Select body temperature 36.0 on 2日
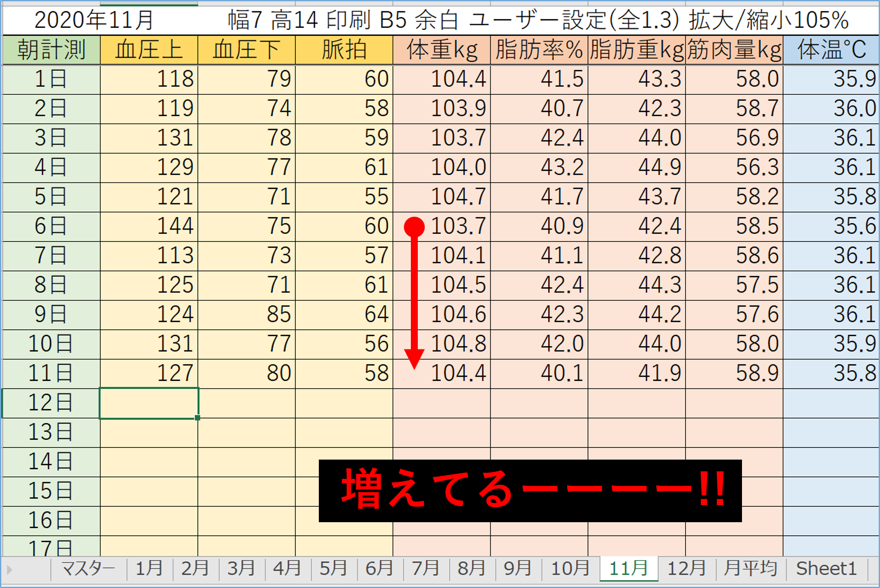 pos(831,109)
